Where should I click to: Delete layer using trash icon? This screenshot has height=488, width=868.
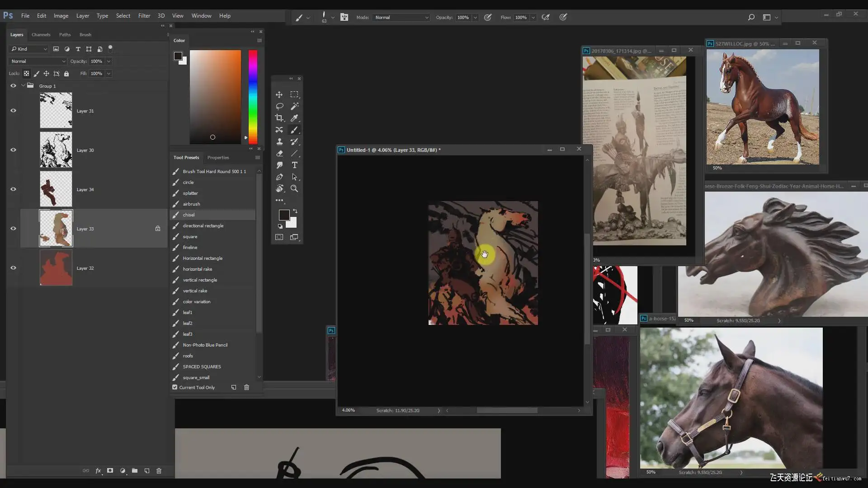click(x=159, y=471)
